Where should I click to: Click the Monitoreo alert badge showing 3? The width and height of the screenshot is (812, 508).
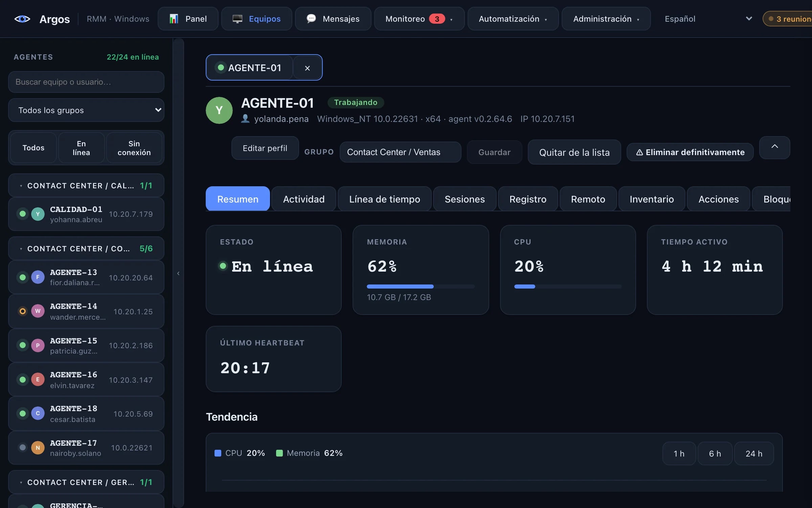point(437,19)
